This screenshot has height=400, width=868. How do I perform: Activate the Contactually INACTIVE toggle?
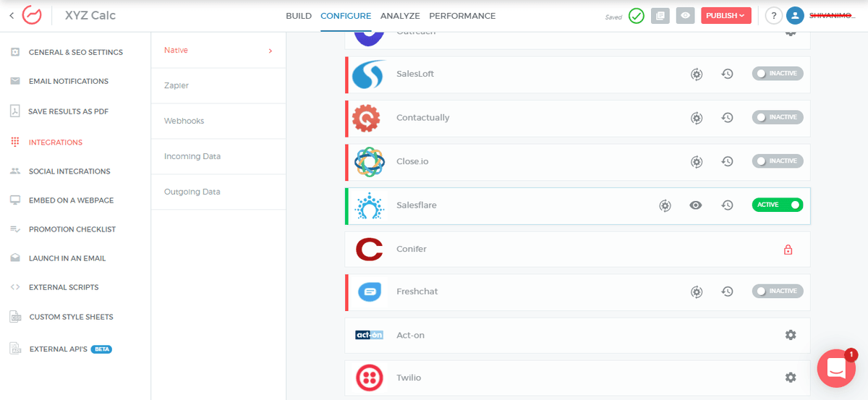click(x=778, y=117)
